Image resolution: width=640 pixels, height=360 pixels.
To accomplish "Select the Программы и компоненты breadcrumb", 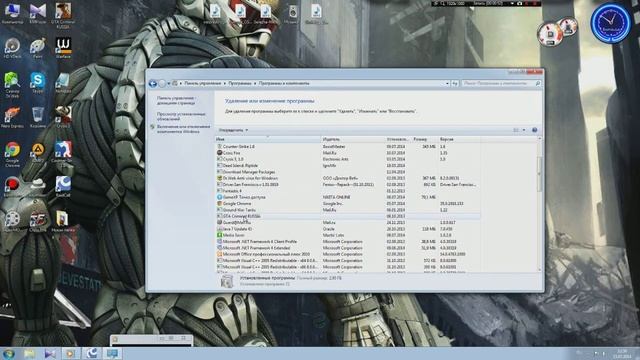I will pos(284,83).
